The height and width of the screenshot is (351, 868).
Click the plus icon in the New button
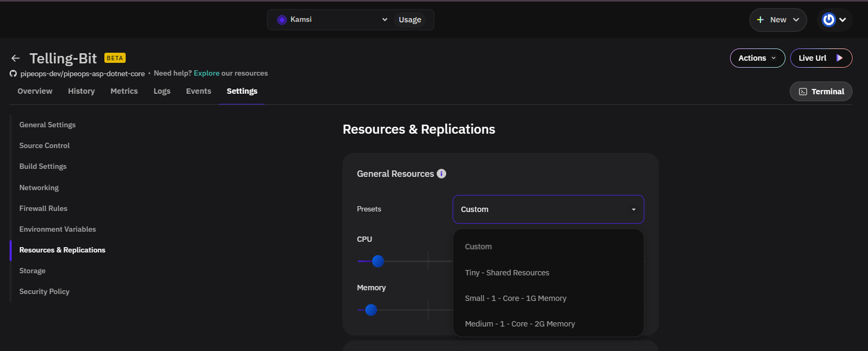click(x=760, y=20)
